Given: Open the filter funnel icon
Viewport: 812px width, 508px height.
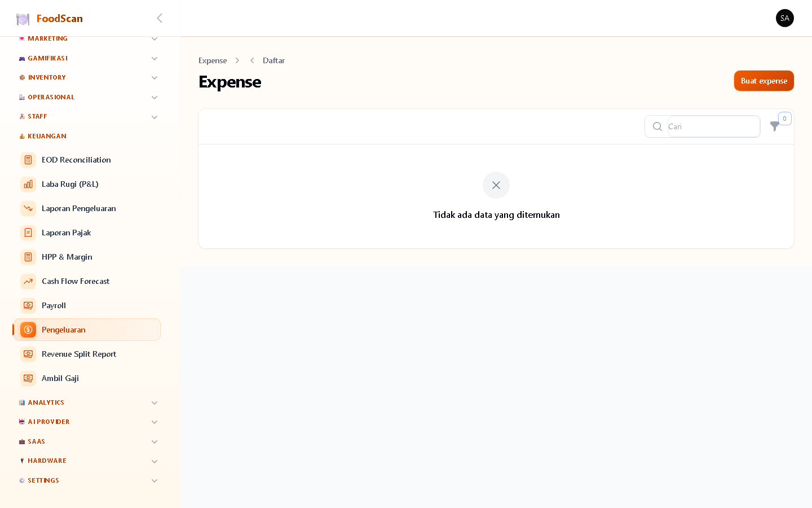Looking at the screenshot, I should tap(775, 126).
